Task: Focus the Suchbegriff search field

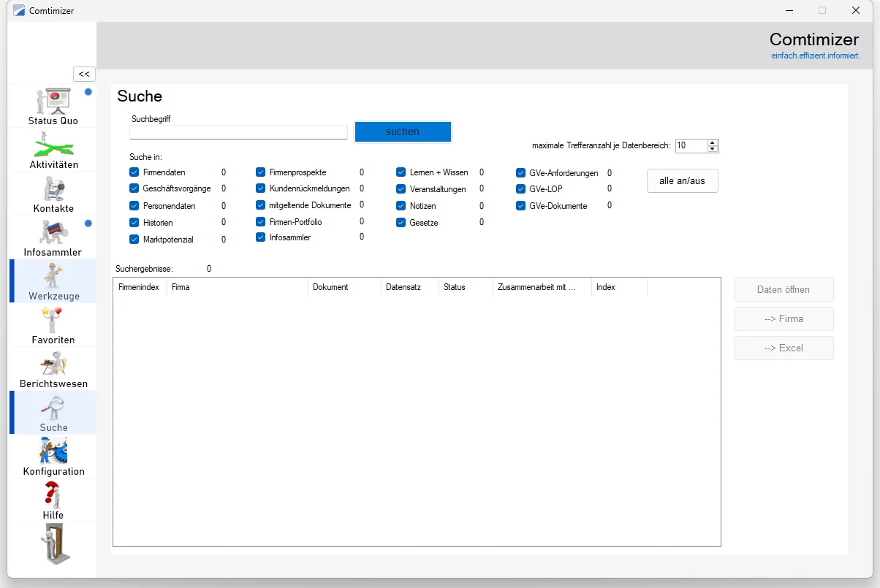Action: click(238, 131)
